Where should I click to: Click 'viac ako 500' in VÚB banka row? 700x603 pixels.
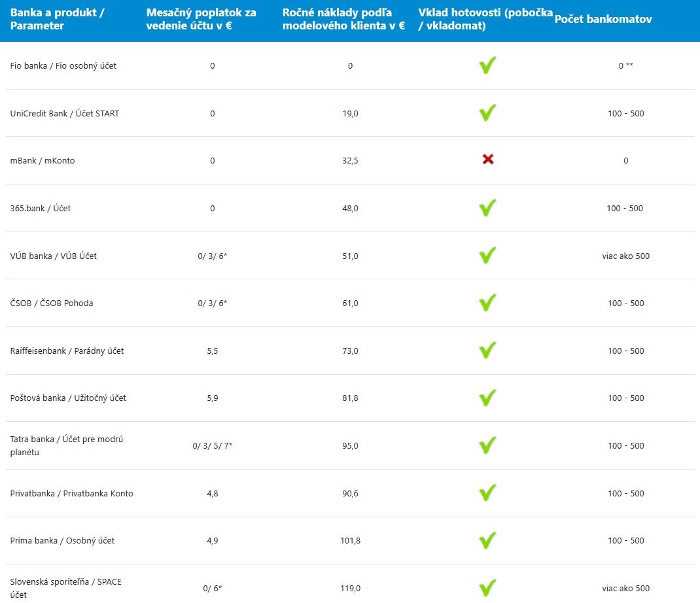tap(625, 256)
